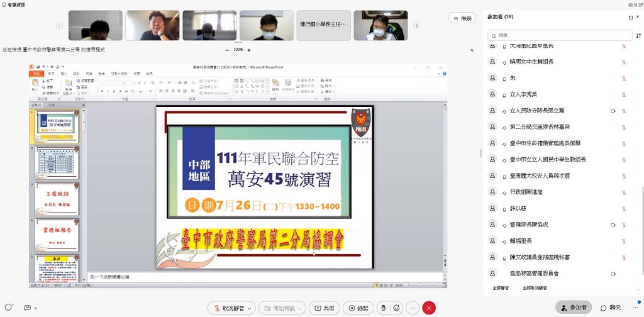End the meeting with red X button
644x317 pixels.
point(429,308)
